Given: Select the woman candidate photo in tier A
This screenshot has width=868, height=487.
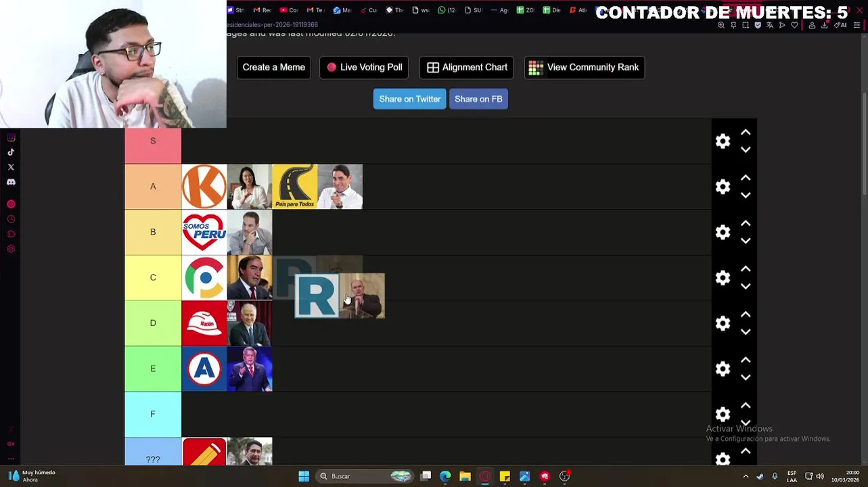Looking at the screenshot, I should coord(250,187).
